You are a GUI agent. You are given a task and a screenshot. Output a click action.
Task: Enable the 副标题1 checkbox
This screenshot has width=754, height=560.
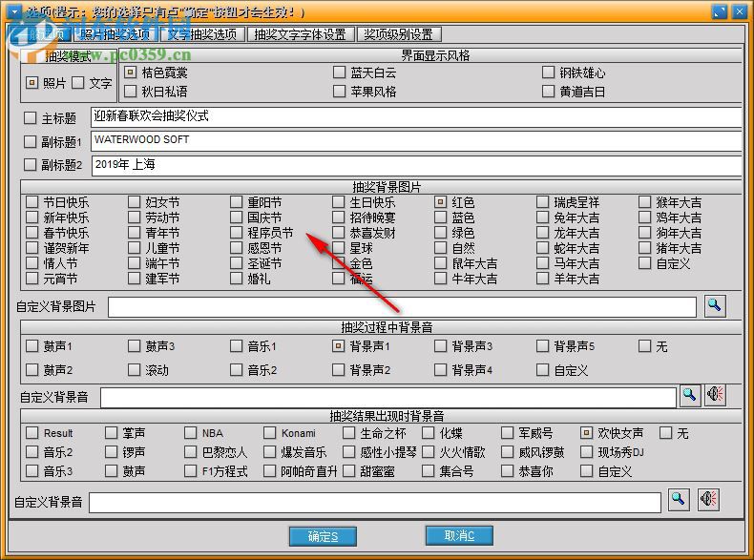tap(30, 141)
